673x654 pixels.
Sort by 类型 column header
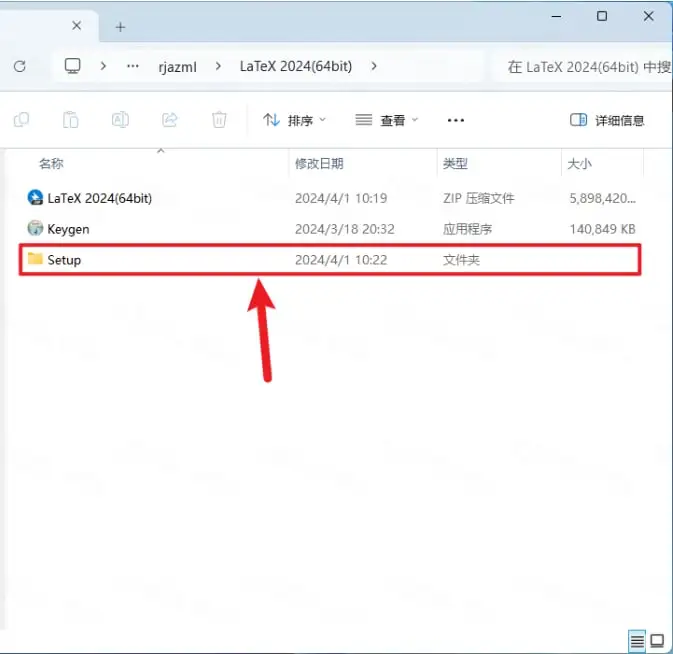[x=455, y=164]
